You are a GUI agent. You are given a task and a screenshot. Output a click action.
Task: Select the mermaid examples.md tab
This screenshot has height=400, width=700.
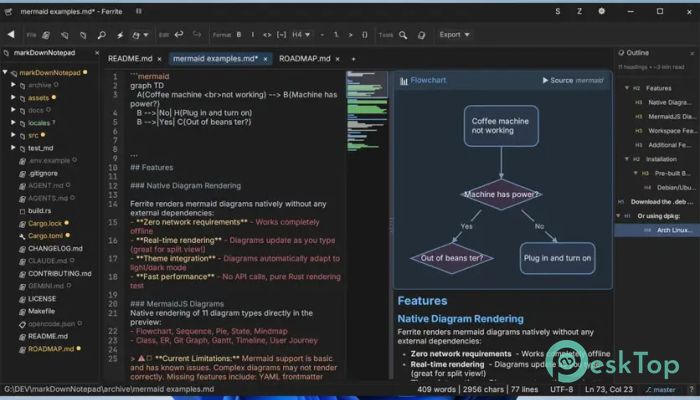point(215,58)
